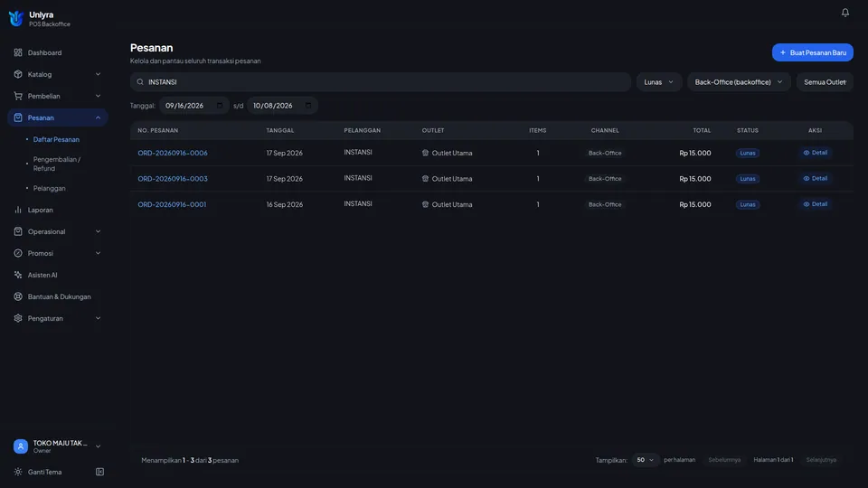This screenshot has width=868, height=488.
Task: Open the 50 per halaman dropdown
Action: [645, 460]
